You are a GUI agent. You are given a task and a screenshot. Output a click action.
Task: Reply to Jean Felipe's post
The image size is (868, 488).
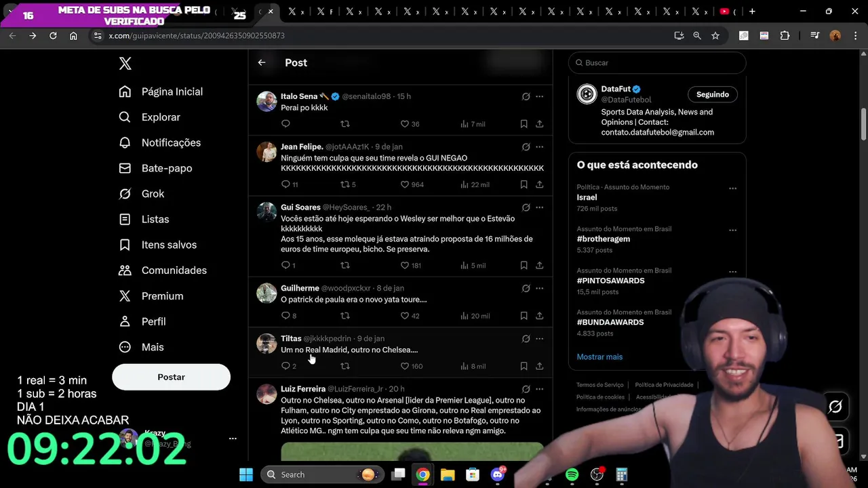[290, 184]
